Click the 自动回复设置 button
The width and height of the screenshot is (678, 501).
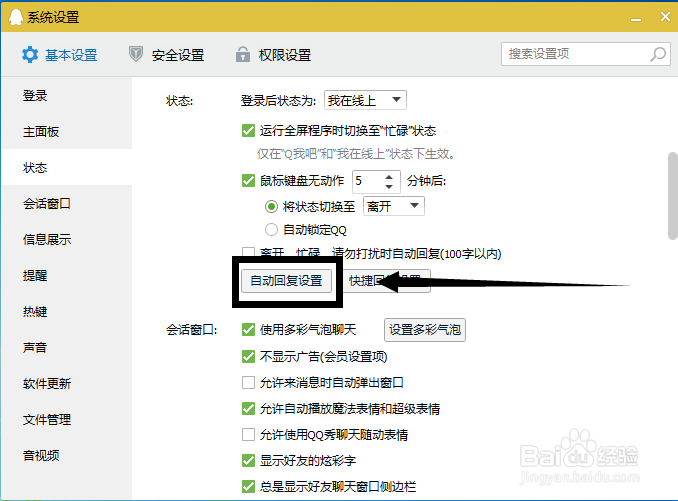tap(286, 281)
